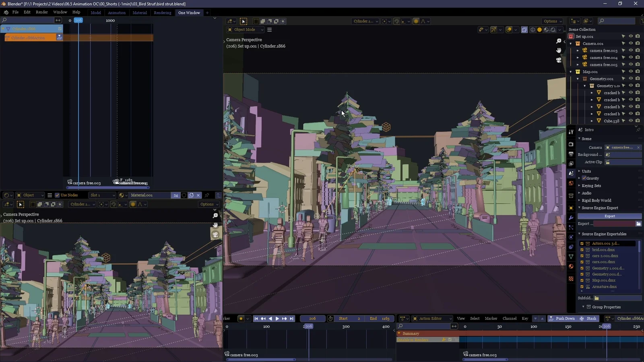The width and height of the screenshot is (644, 362).
Task: Toggle the Gravity checkbox
Action: 584,178
